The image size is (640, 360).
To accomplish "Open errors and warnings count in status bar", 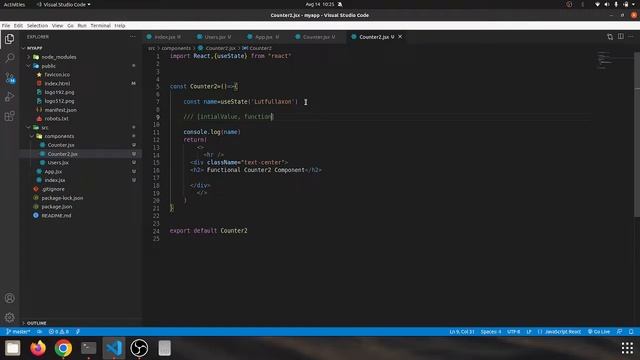I will pyautogui.click(x=59, y=331).
